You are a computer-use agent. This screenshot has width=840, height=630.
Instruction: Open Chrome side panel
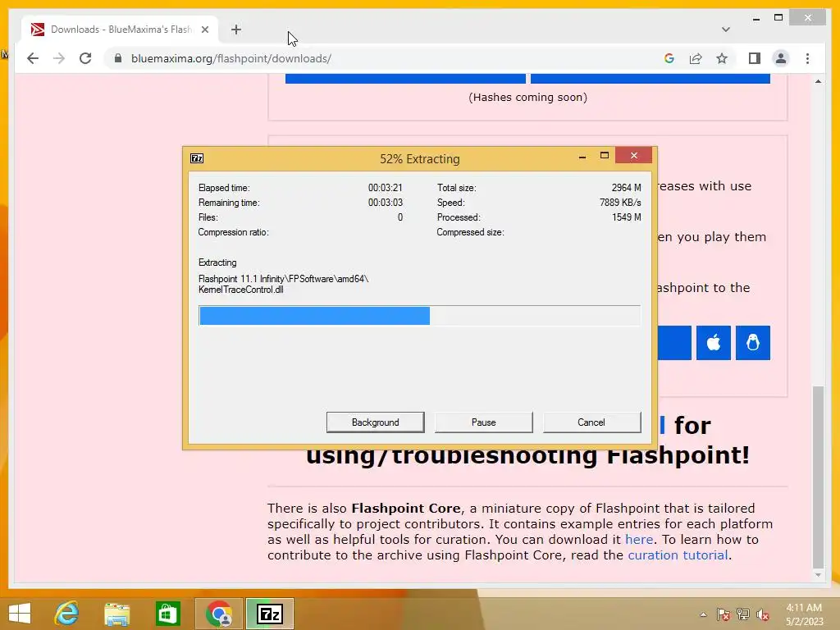[755, 58]
